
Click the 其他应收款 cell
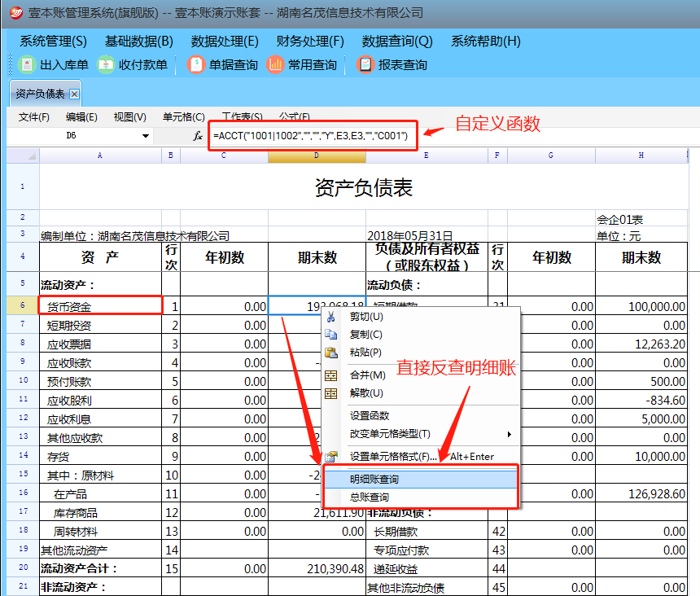coord(100,437)
